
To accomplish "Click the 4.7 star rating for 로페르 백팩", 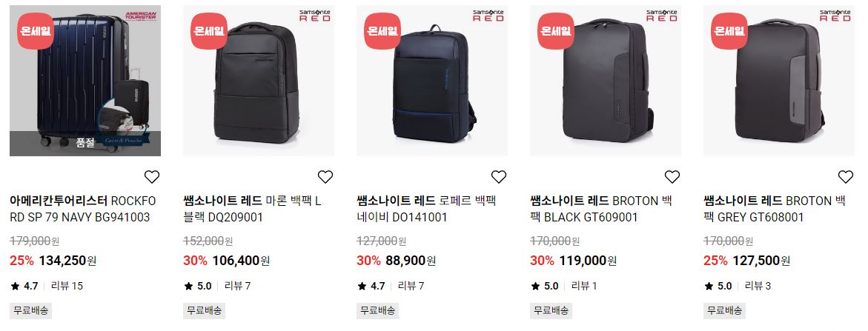I will 371,287.
